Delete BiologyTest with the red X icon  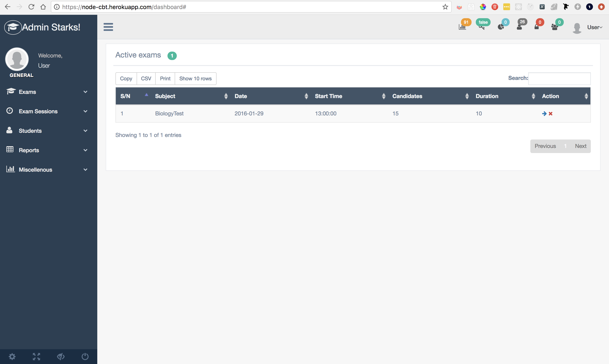point(551,114)
